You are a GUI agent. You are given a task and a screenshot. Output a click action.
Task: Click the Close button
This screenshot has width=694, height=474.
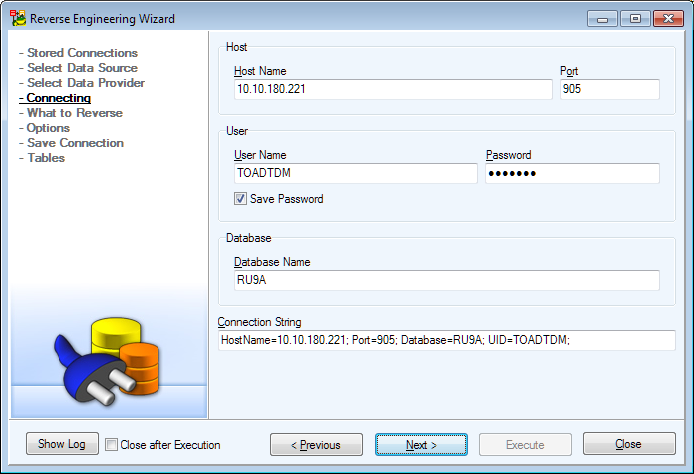point(629,444)
